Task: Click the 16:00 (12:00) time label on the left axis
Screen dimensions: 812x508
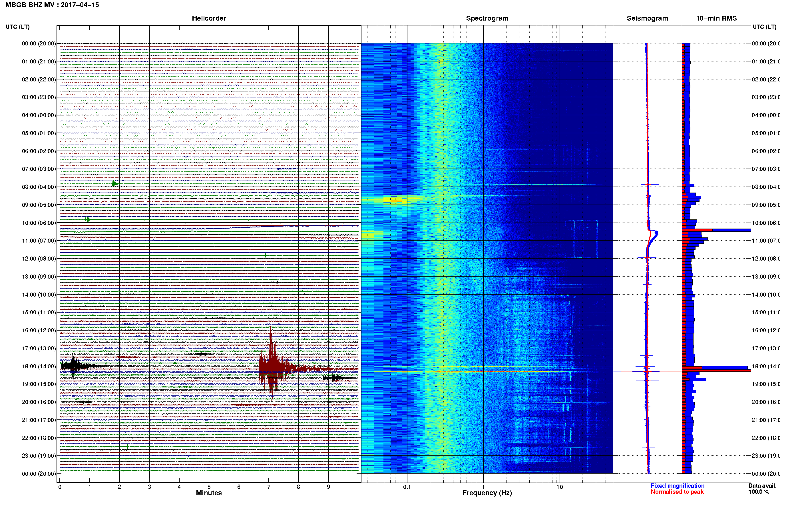Action: pyautogui.click(x=39, y=331)
